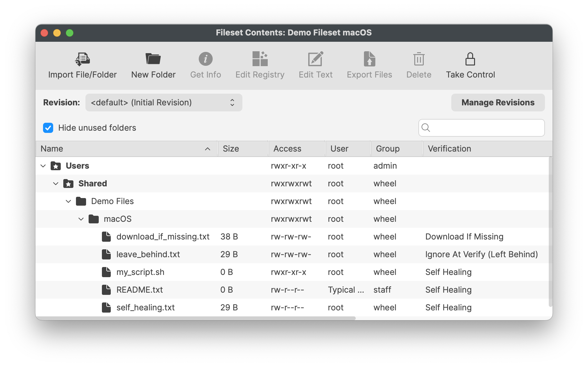Click the leave_behind.txt file icon
This screenshot has height=367, width=588.
pos(106,254)
